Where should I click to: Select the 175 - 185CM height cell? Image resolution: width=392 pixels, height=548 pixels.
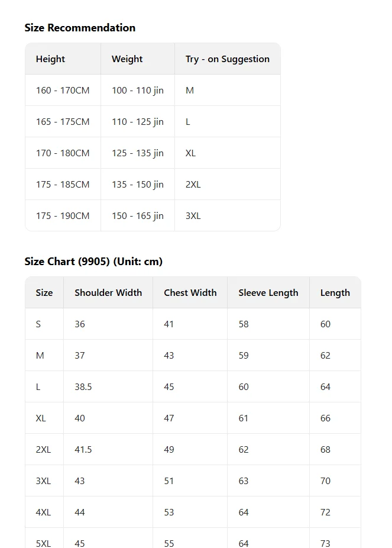pyautogui.click(x=63, y=184)
